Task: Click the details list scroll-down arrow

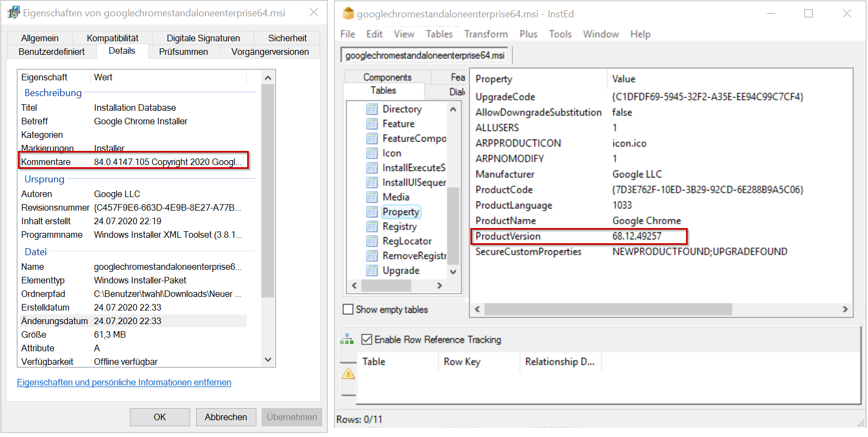Action: [268, 359]
